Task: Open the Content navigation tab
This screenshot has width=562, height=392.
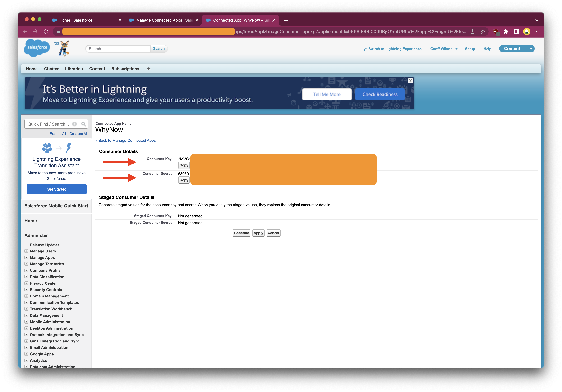Action: (97, 69)
